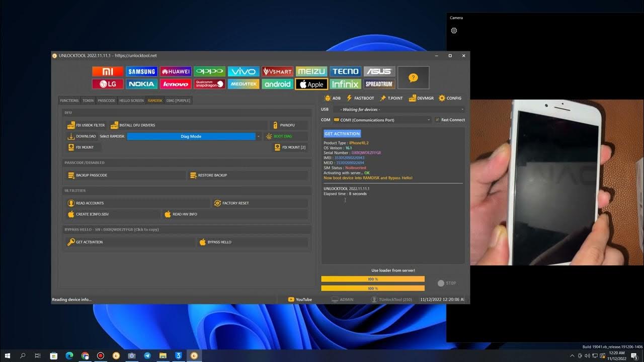Click the GET ACTIVATION key button
The height and width of the screenshot is (362, 644).
click(130, 242)
